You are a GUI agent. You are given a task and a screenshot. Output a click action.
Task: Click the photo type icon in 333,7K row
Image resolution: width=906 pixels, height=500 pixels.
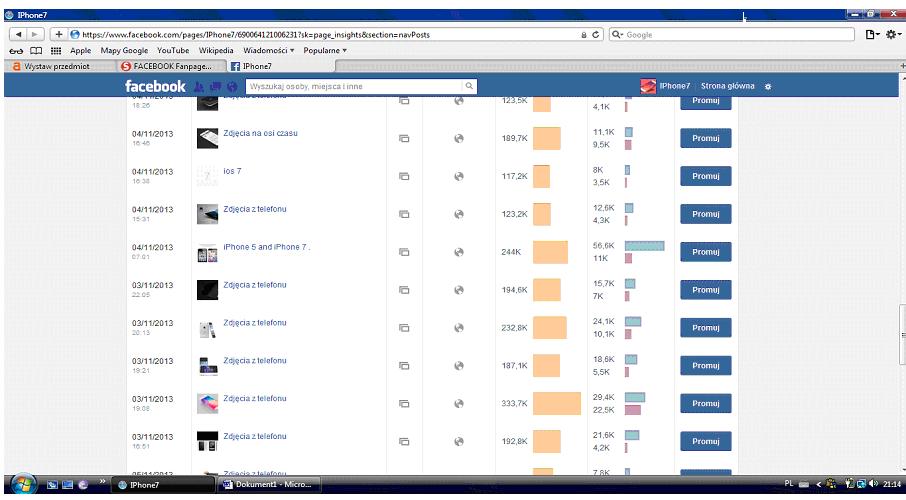[x=404, y=403]
